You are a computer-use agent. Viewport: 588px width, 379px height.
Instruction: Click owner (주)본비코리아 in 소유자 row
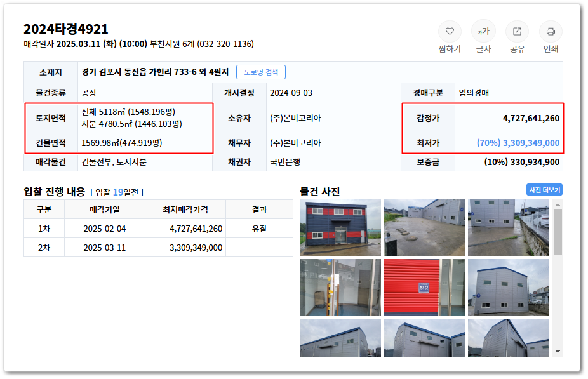pyautogui.click(x=295, y=118)
